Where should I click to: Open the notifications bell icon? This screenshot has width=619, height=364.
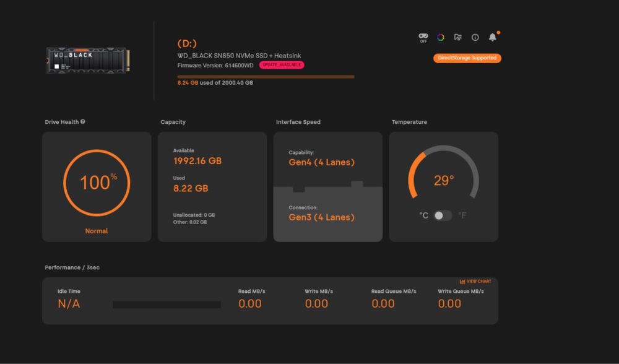pos(493,37)
